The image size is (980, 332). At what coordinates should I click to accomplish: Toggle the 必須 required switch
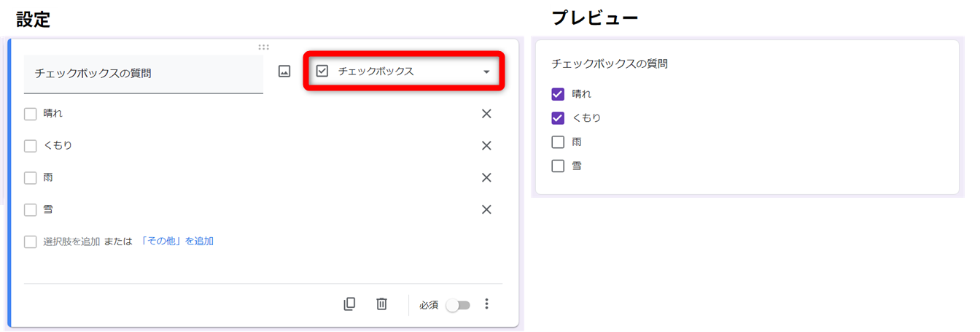pos(459,305)
